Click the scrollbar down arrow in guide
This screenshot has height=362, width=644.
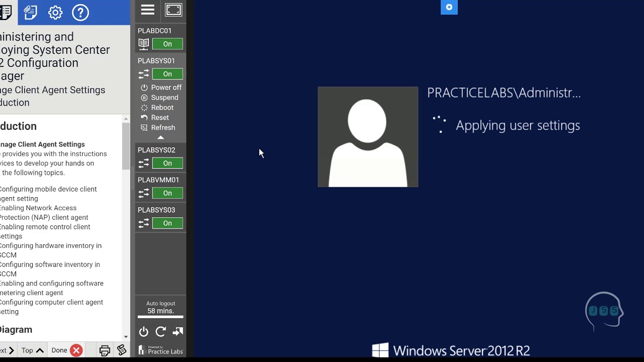click(x=126, y=337)
